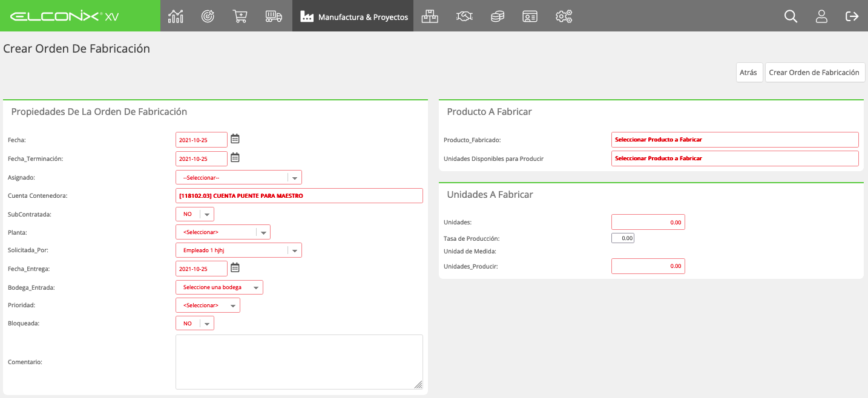Open the delivery truck module icon
This screenshot has height=398, width=868.
274,16
